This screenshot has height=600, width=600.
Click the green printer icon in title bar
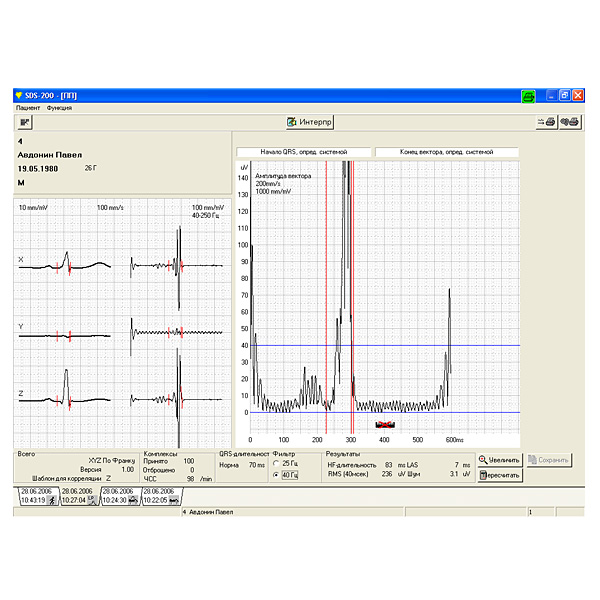click(x=527, y=95)
